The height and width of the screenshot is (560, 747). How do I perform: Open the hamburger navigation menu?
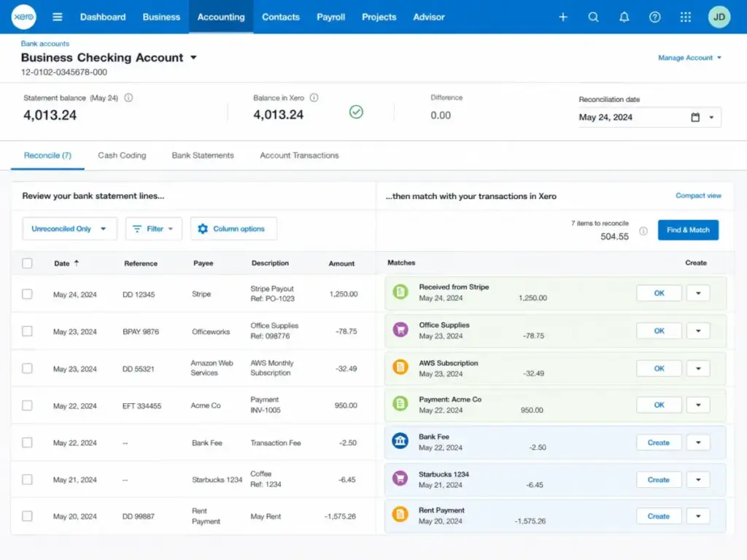coord(57,17)
